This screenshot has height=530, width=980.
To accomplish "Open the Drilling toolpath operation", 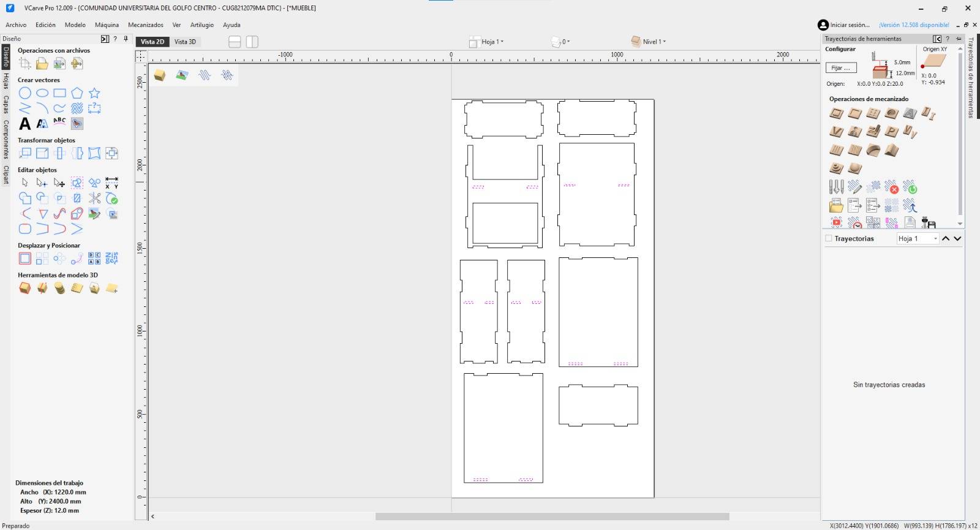I will click(x=873, y=113).
